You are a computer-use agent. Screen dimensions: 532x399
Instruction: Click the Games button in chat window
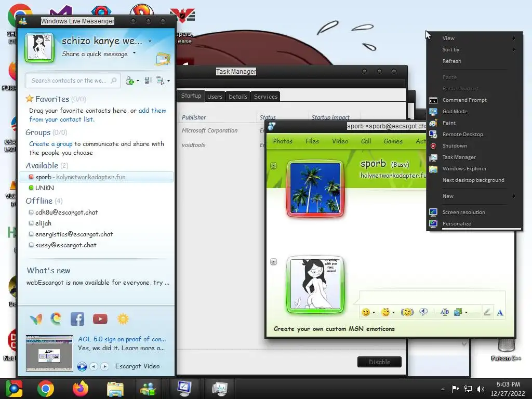pos(393,141)
